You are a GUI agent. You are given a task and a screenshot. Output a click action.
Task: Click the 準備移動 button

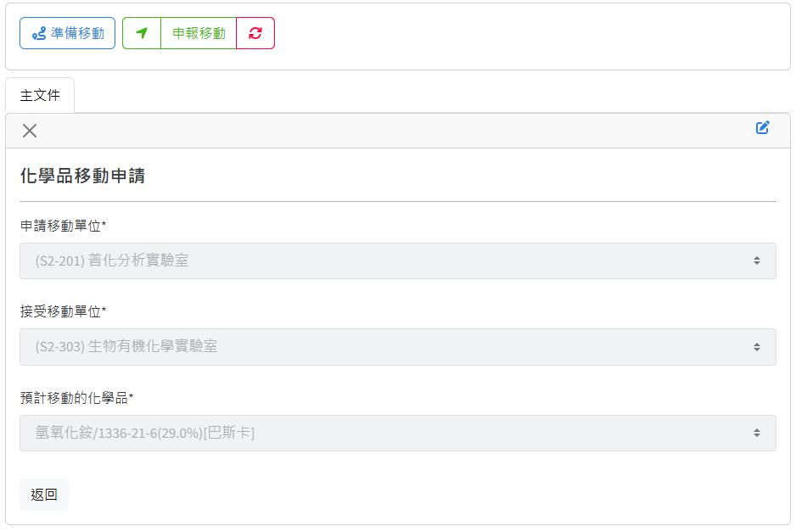[68, 33]
